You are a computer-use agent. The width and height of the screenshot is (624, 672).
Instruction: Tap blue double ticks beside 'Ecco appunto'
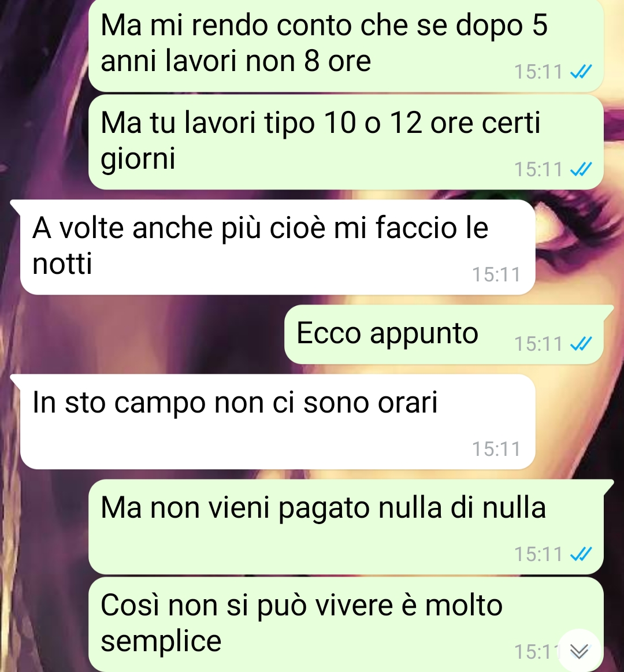(x=581, y=344)
